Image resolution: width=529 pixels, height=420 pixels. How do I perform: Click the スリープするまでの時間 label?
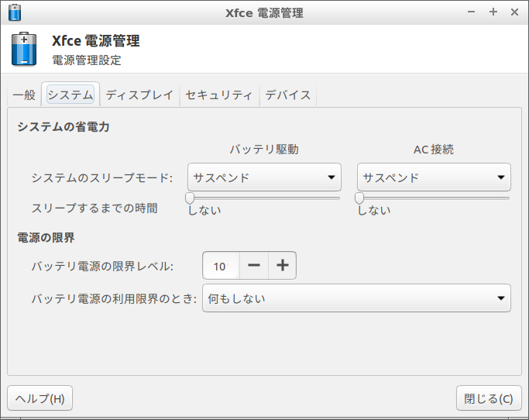tap(94, 208)
